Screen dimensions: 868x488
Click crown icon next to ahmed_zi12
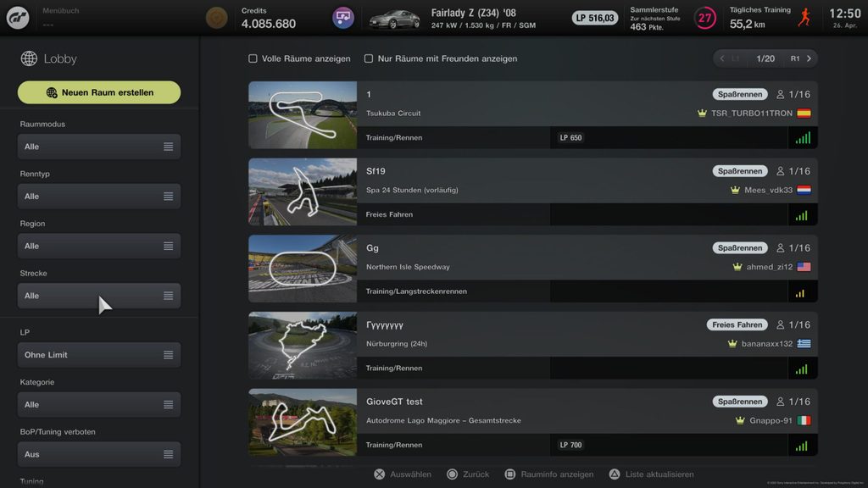(737, 267)
